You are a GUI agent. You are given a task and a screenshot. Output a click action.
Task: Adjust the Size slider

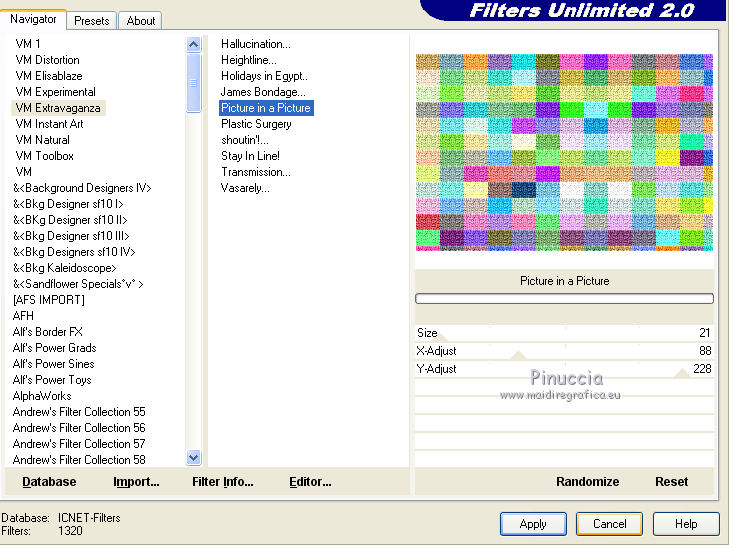coord(564,333)
